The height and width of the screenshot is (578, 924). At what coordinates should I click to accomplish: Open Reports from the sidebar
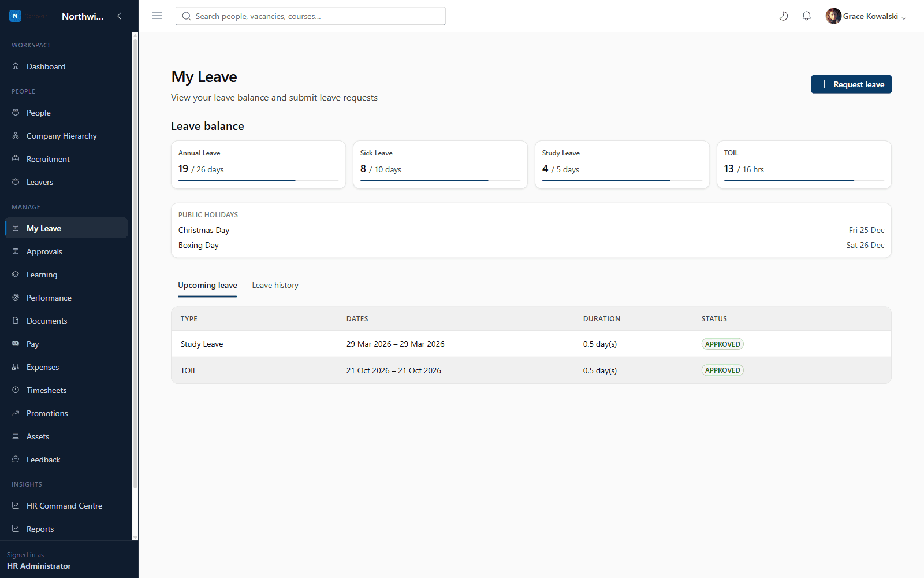pyautogui.click(x=66, y=529)
